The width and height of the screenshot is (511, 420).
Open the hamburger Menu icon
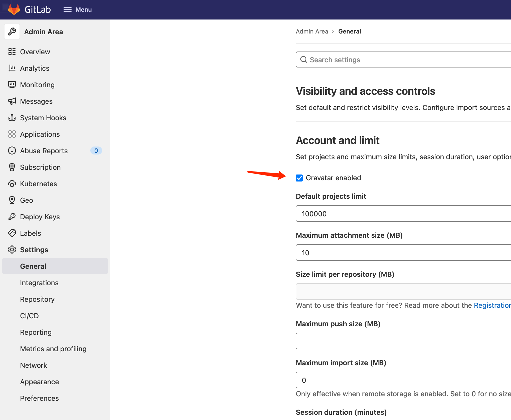(67, 9)
